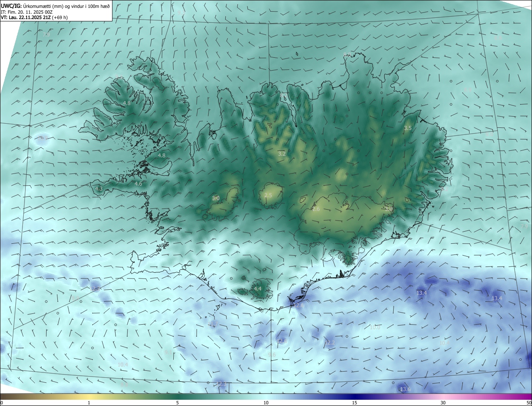Click the 5 tick on color scale
Screen dimensions: 532x406
[177, 403]
